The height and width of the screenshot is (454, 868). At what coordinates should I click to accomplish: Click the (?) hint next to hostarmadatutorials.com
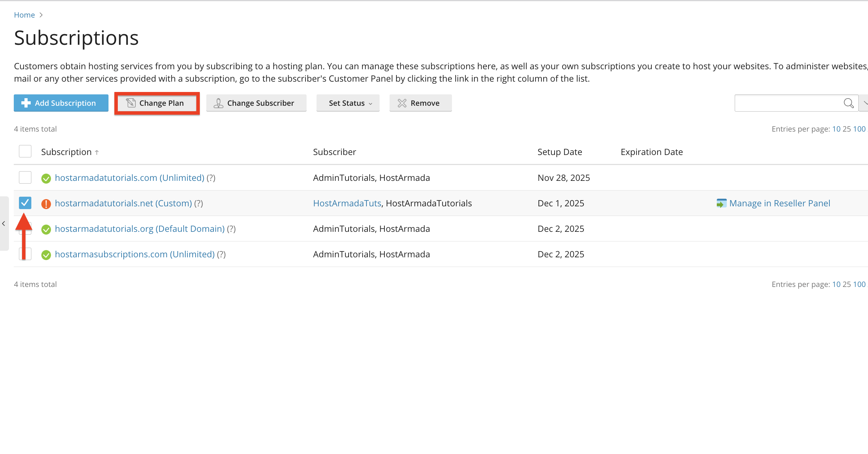(211, 178)
